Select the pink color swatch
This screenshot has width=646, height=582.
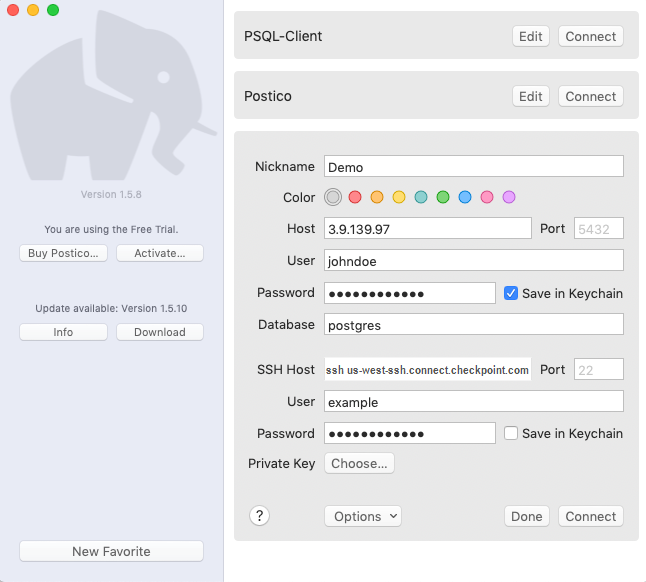[x=487, y=197]
